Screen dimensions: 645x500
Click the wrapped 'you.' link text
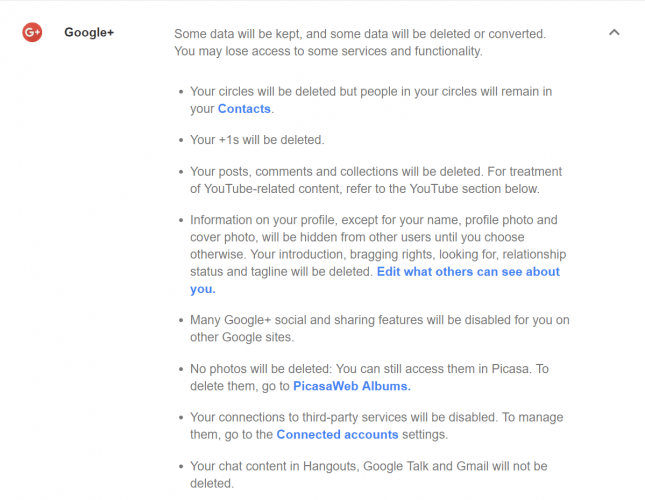[203, 289]
